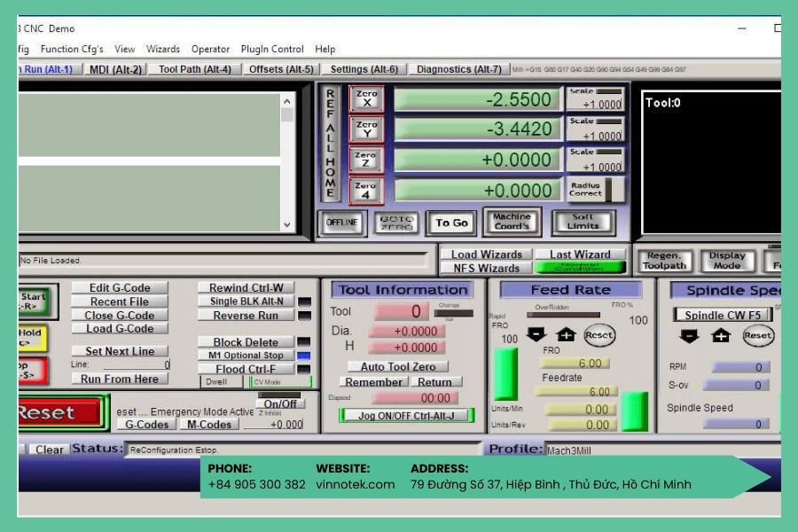Screen dimensions: 798x532
Task: Click the Auto Tool Zero button
Action: 398,366
